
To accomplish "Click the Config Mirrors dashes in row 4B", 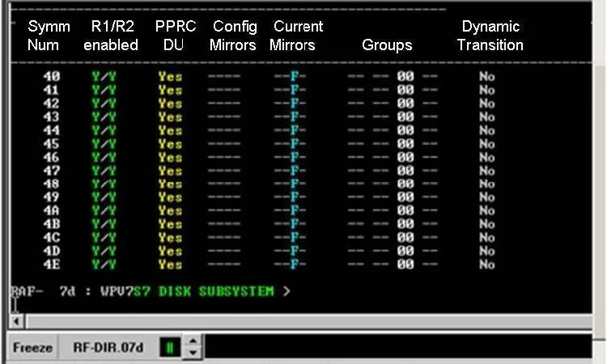I will point(224,224).
